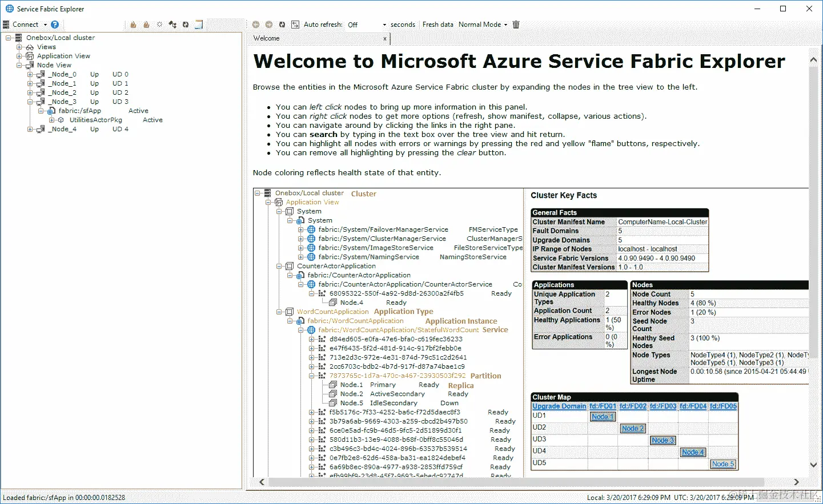Viewport: 823px width, 504px height.
Task: Collapse the Onebox/Local cluster root node
Action: [x=9, y=38]
